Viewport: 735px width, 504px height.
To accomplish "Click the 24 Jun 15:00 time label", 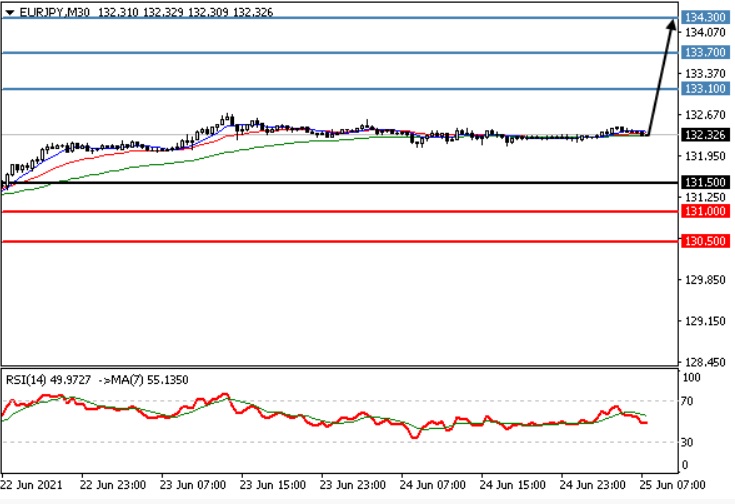I will (x=513, y=485).
